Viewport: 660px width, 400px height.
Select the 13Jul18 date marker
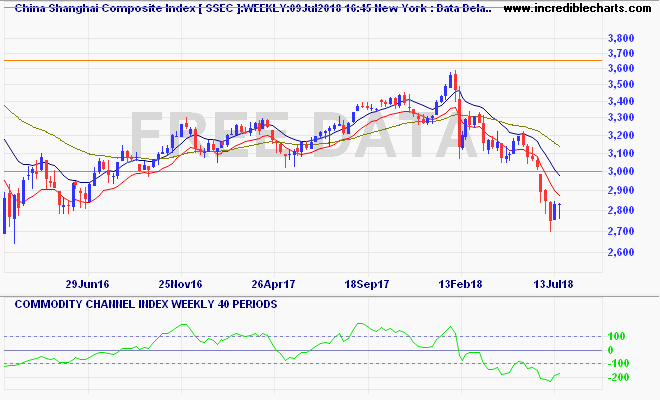(x=550, y=283)
